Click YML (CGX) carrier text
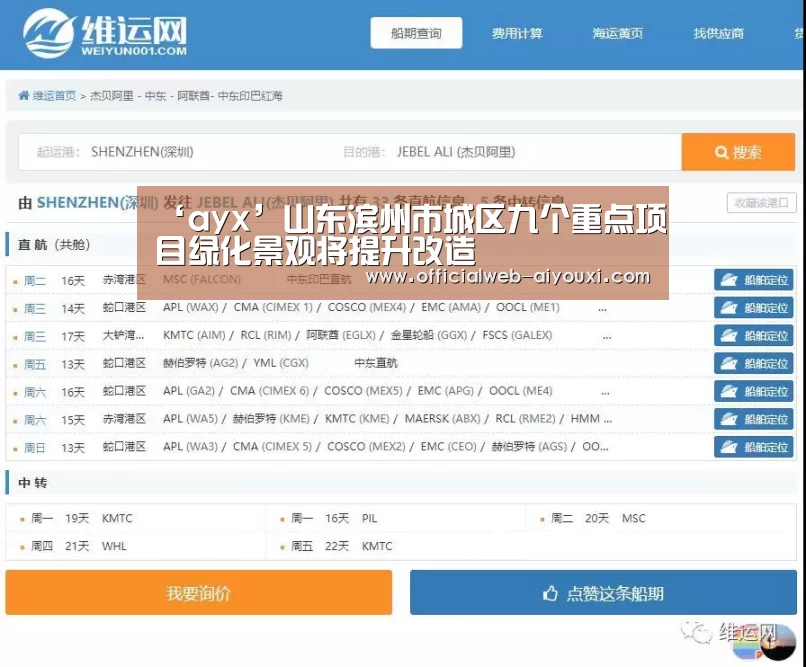 [x=281, y=363]
